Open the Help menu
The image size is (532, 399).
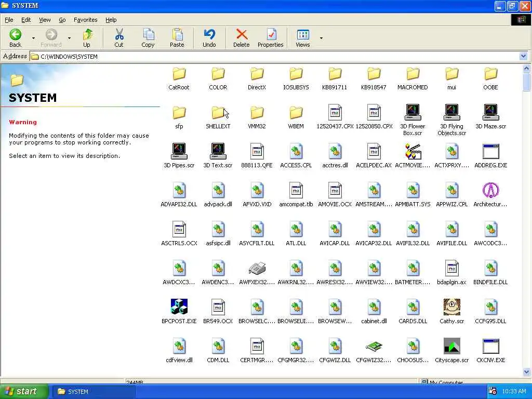pyautogui.click(x=111, y=20)
